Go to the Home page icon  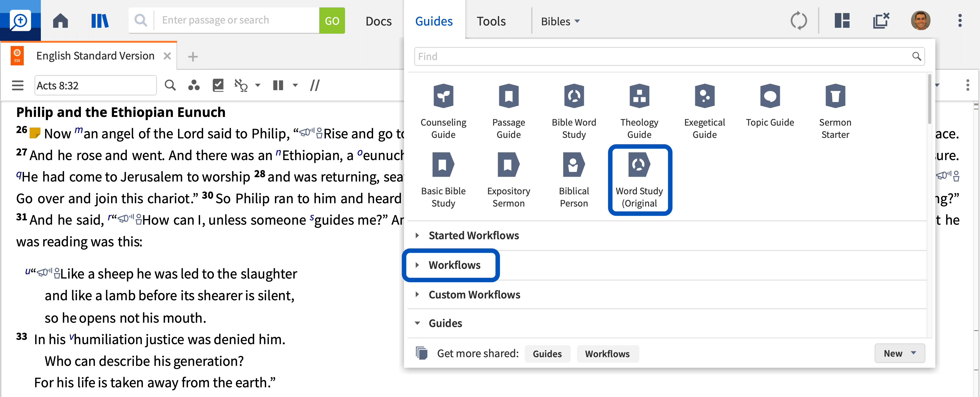[60, 21]
